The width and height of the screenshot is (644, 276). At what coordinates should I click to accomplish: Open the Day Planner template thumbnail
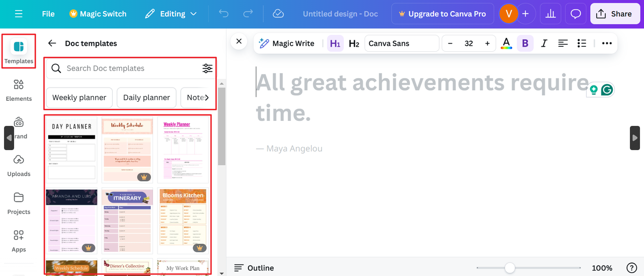(x=71, y=150)
